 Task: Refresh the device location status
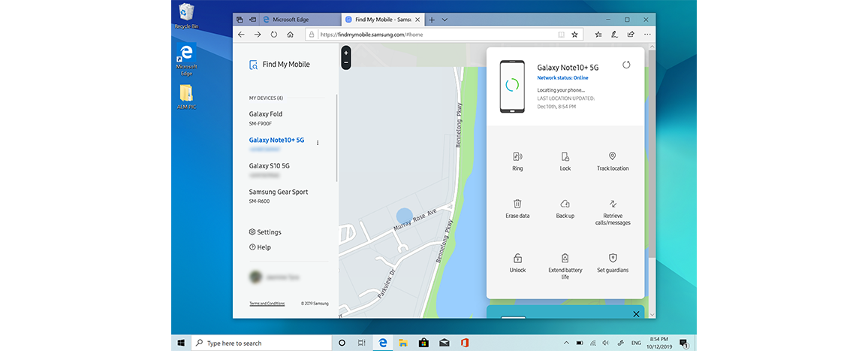[x=626, y=65]
